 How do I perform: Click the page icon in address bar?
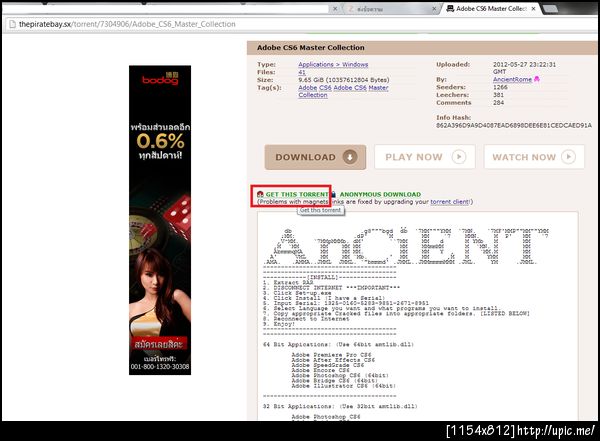point(12,24)
